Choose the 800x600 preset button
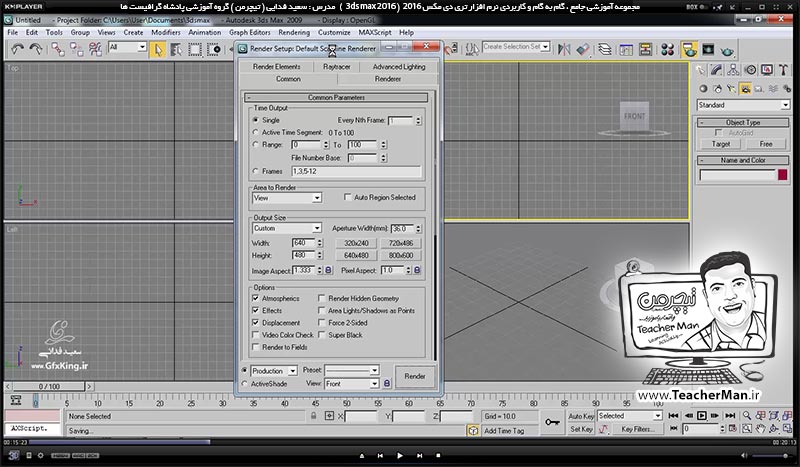Viewport: 800px width, 467px height. (401, 255)
